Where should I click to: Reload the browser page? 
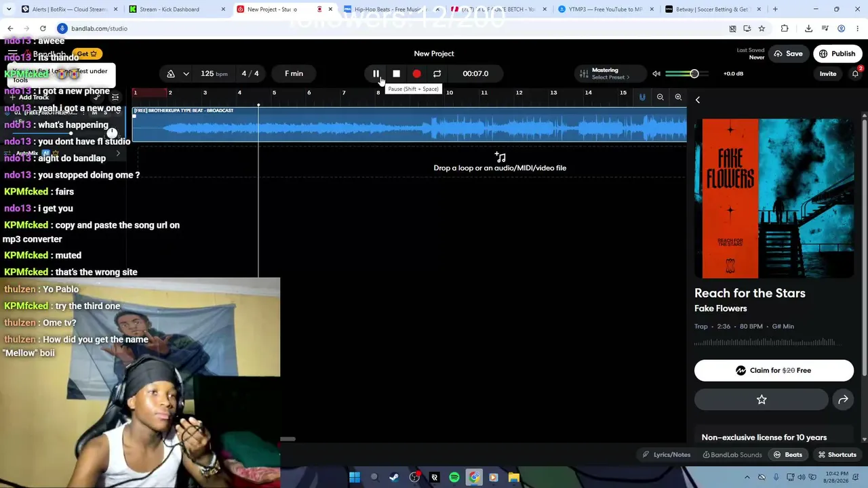(x=43, y=28)
